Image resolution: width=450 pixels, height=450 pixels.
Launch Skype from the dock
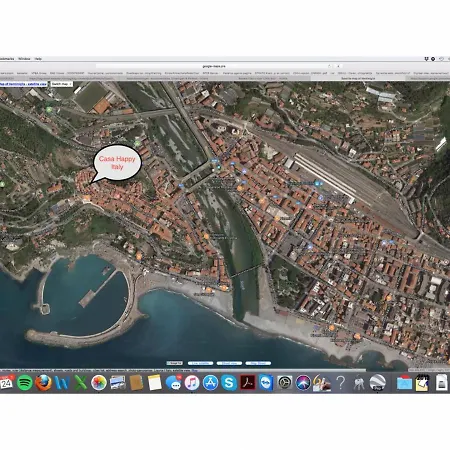point(229,383)
